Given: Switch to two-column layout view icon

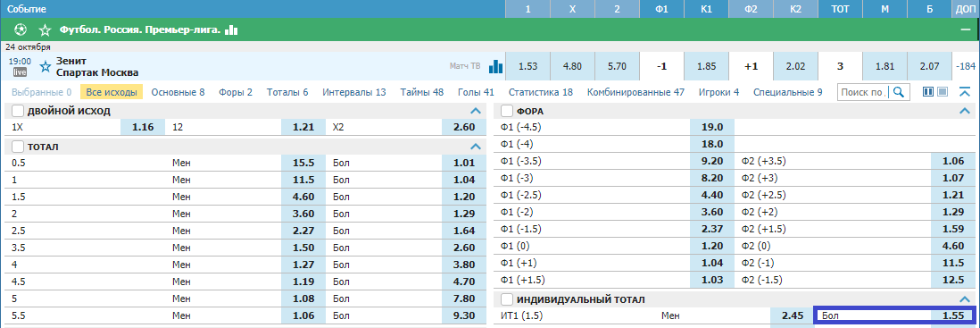Looking at the screenshot, I should [928, 92].
